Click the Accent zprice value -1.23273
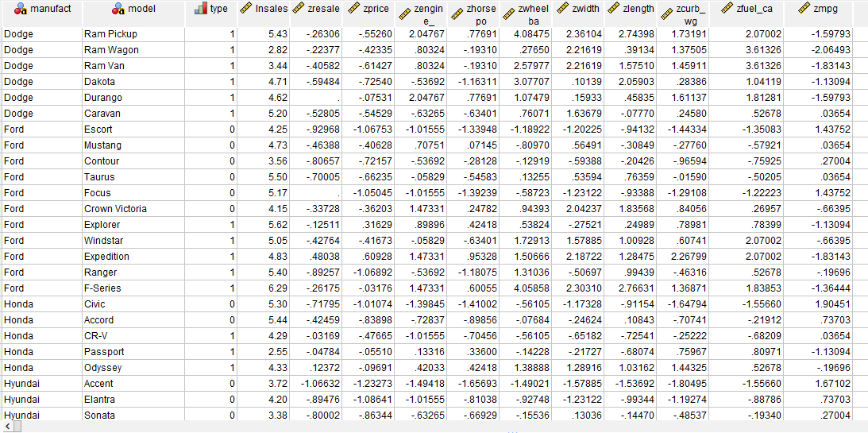 [x=368, y=384]
